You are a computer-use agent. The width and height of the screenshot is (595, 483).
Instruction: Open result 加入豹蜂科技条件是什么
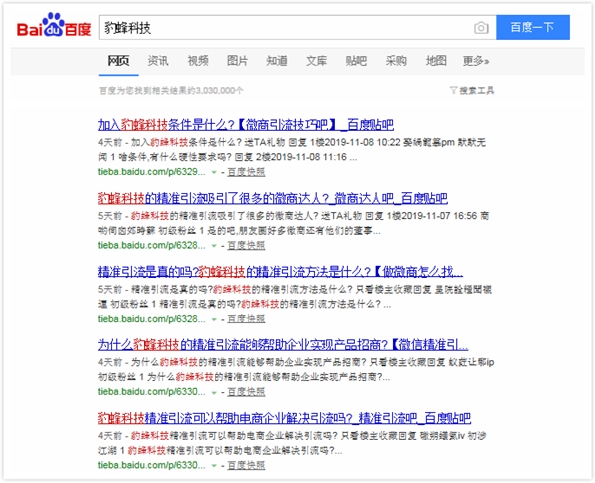tap(246, 124)
